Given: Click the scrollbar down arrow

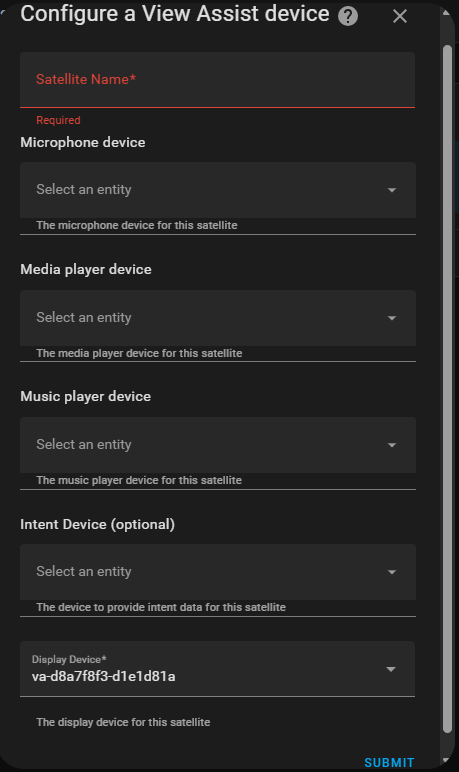Looking at the screenshot, I should coord(446,762).
